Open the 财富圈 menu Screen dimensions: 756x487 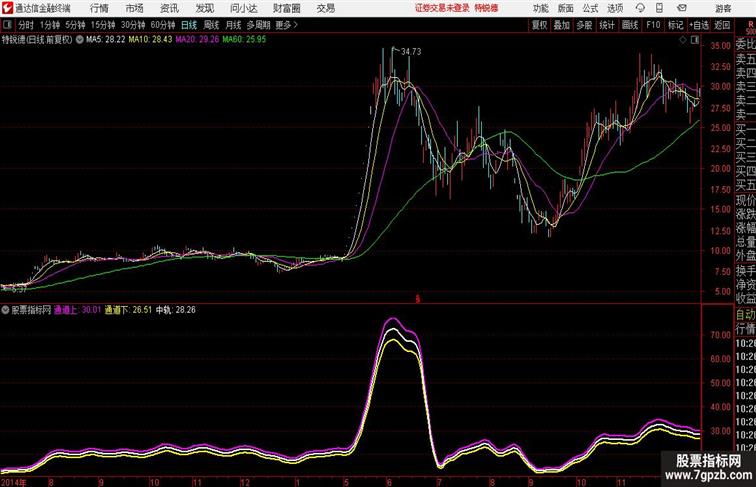(287, 8)
